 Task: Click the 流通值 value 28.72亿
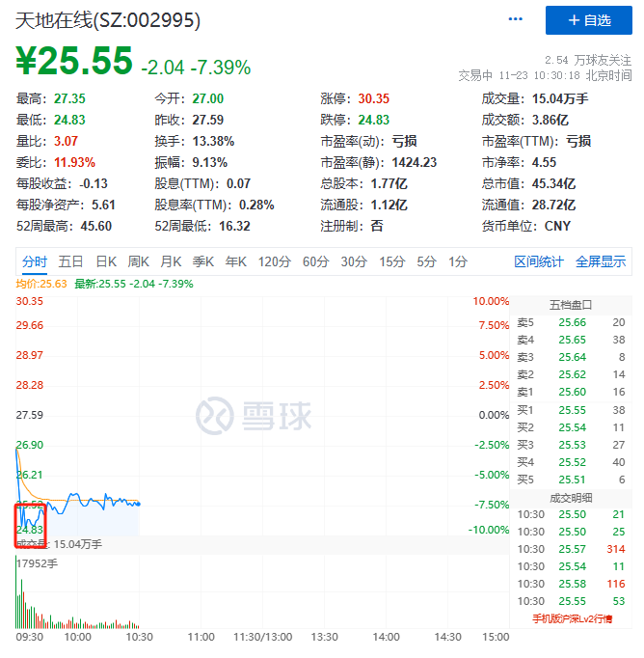click(x=553, y=205)
